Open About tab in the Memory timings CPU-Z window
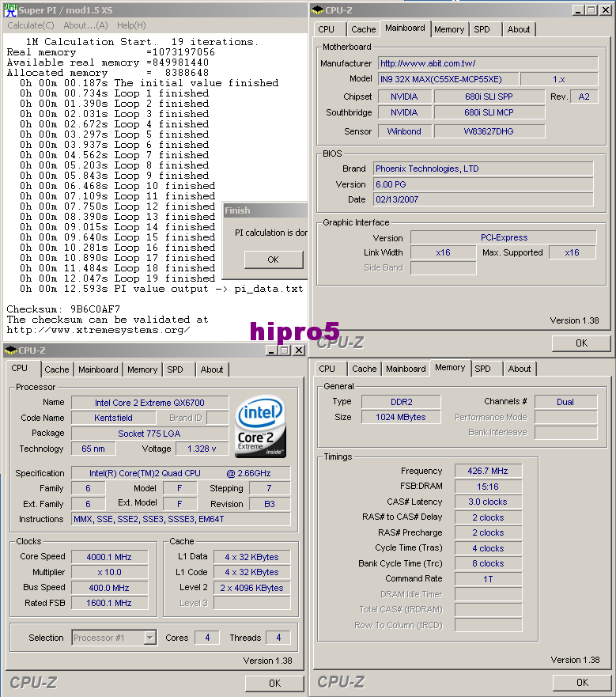 pyautogui.click(x=520, y=369)
